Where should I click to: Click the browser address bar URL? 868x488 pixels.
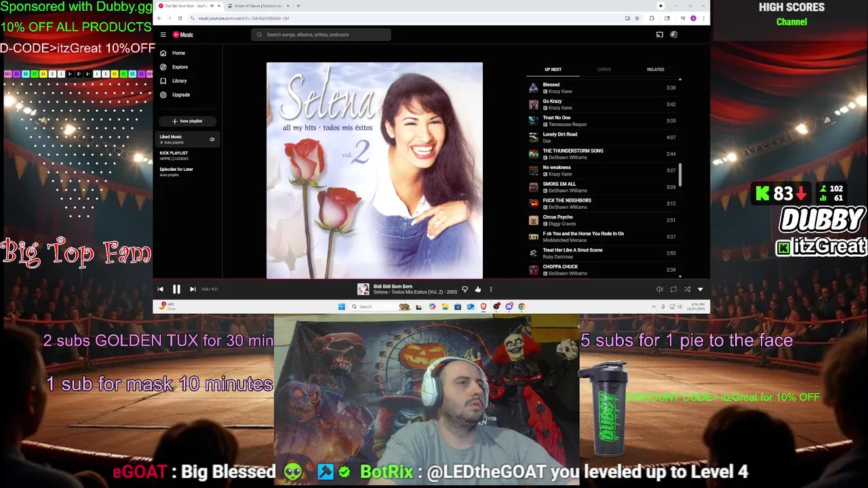243,18
